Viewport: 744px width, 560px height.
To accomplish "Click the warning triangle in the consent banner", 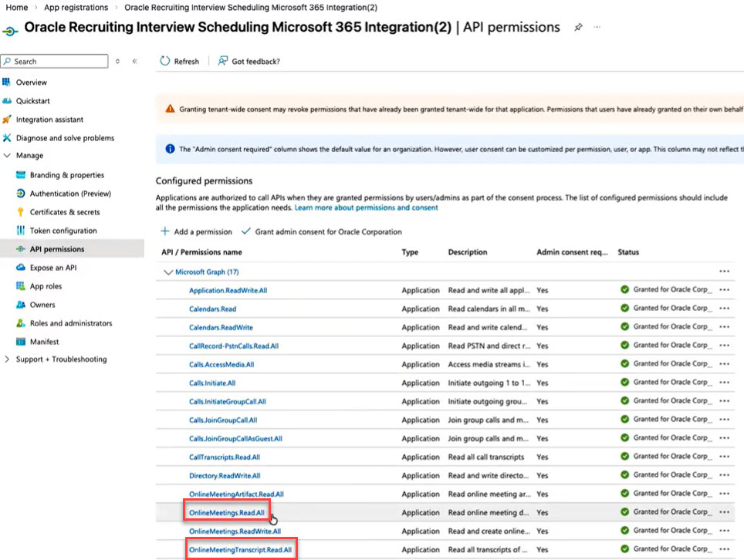I will pyautogui.click(x=170, y=109).
